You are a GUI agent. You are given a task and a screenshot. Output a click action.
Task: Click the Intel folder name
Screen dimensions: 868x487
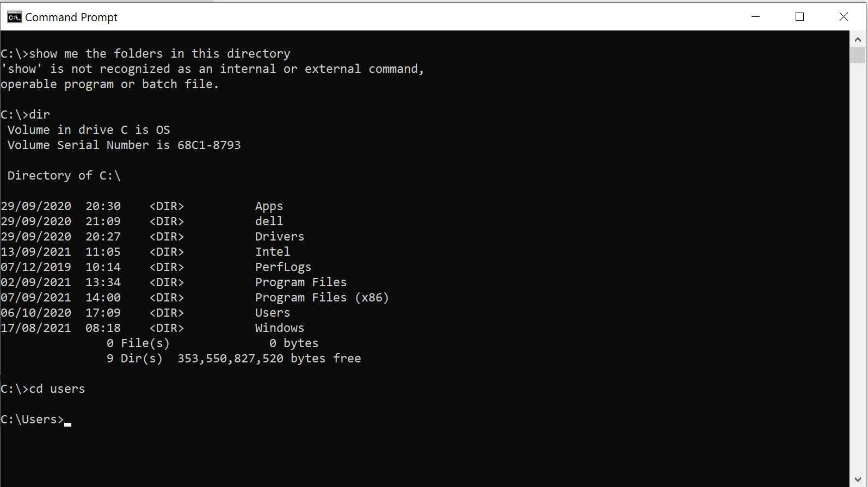point(272,252)
